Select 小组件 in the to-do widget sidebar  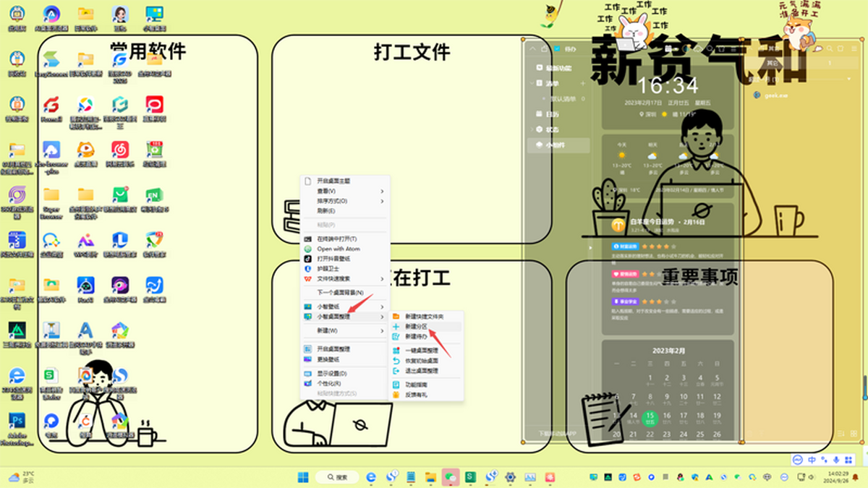coord(560,145)
